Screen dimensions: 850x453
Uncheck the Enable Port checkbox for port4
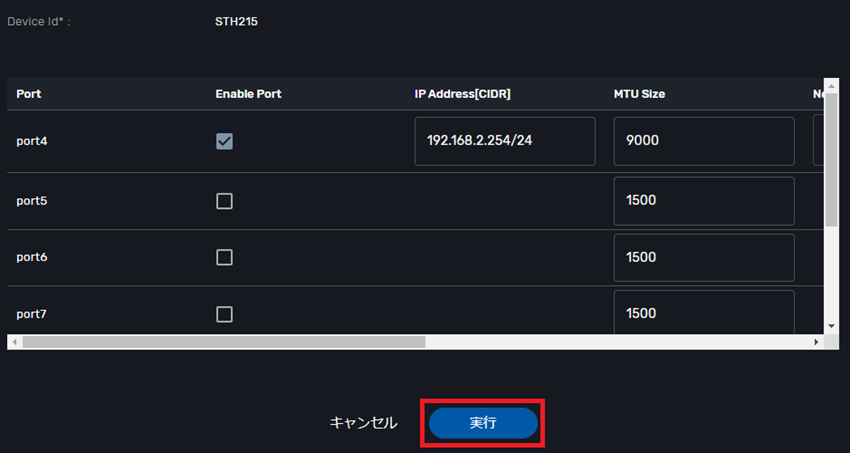[225, 141]
